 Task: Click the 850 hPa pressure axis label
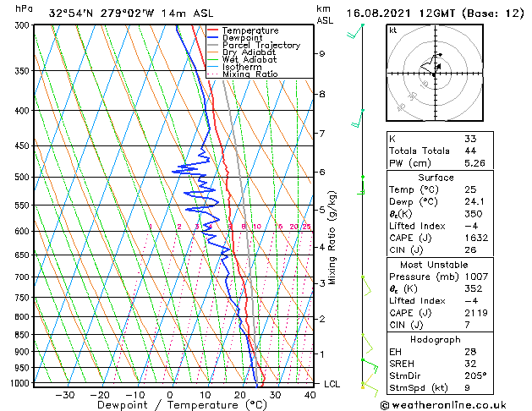(24, 335)
